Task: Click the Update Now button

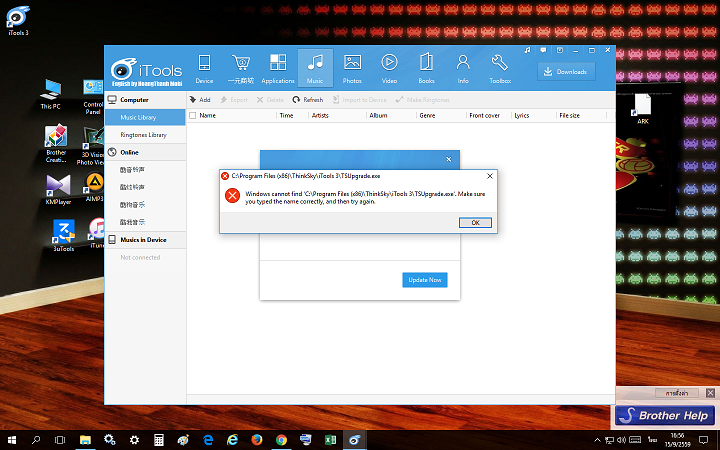Action: pos(425,280)
